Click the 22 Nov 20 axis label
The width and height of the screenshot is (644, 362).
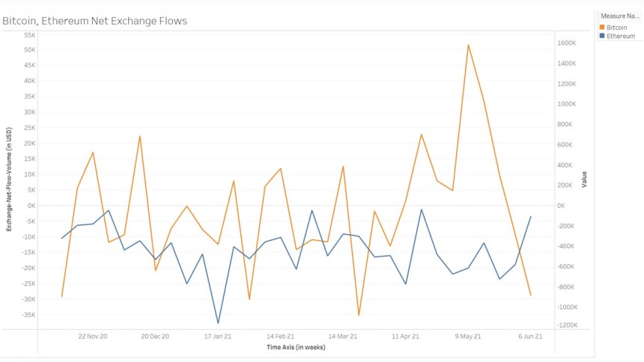(x=92, y=336)
